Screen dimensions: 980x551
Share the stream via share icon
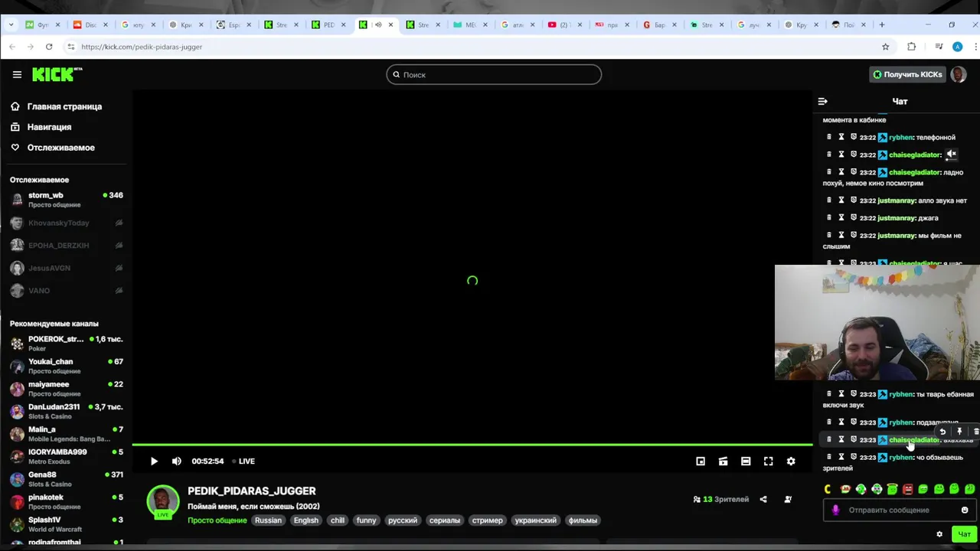[x=763, y=500]
